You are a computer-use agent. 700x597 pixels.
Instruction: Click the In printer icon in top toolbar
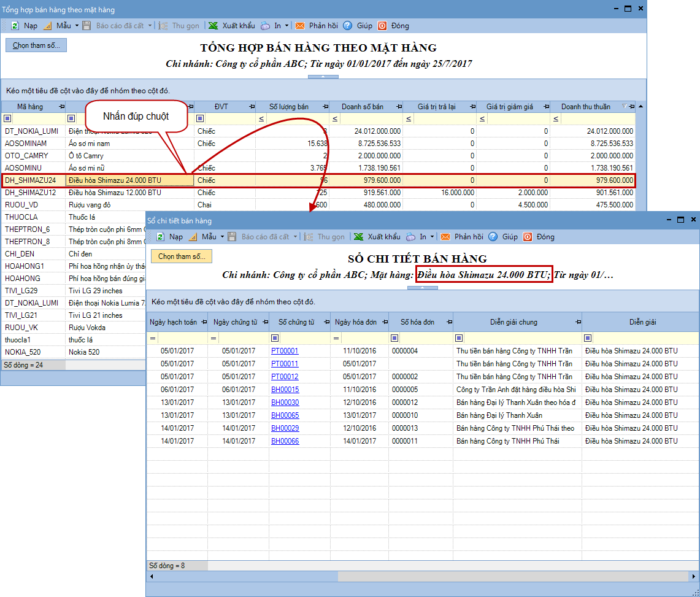tap(265, 26)
